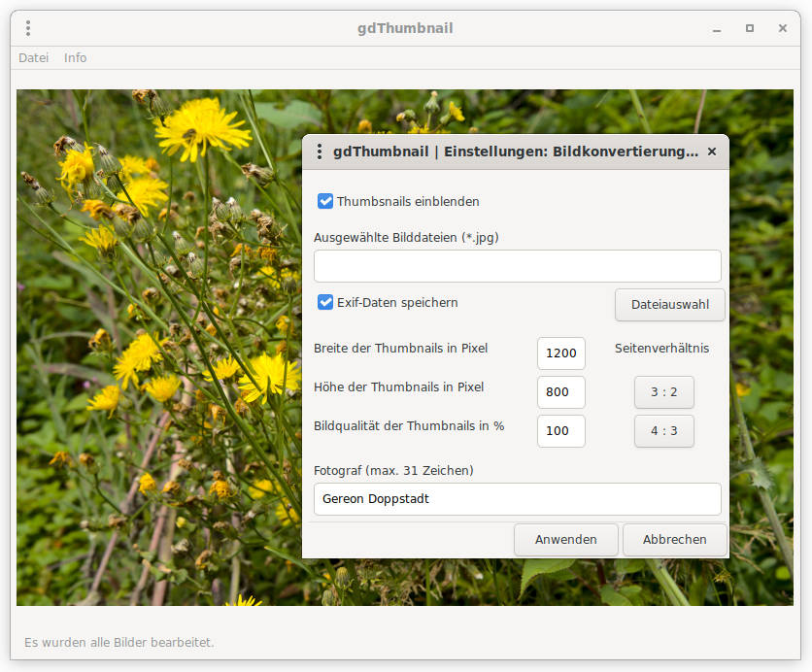Click the Anwenden button
This screenshot has width=812, height=672.
565,539
